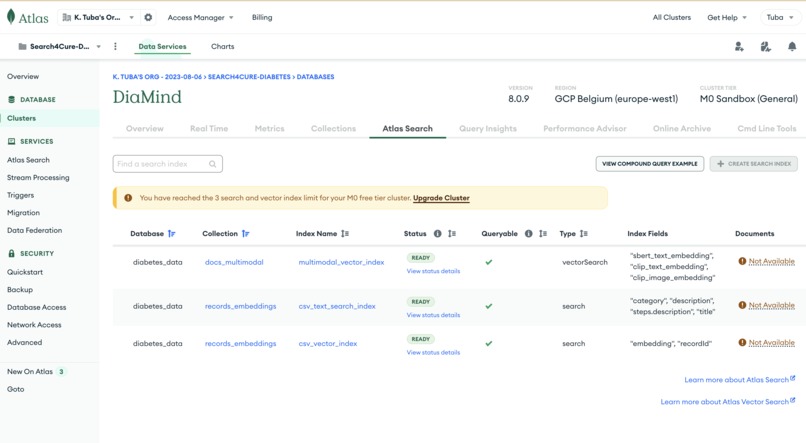Expand the Get Help dropdown
The height and width of the screenshot is (443, 806).
(727, 17)
